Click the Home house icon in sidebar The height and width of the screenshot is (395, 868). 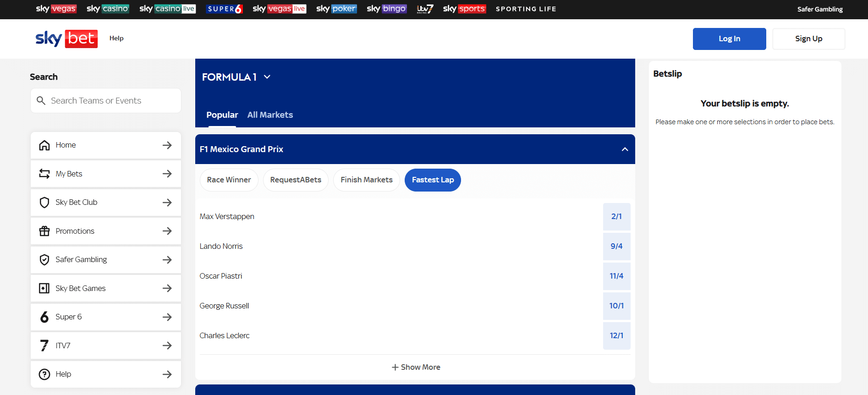(44, 145)
